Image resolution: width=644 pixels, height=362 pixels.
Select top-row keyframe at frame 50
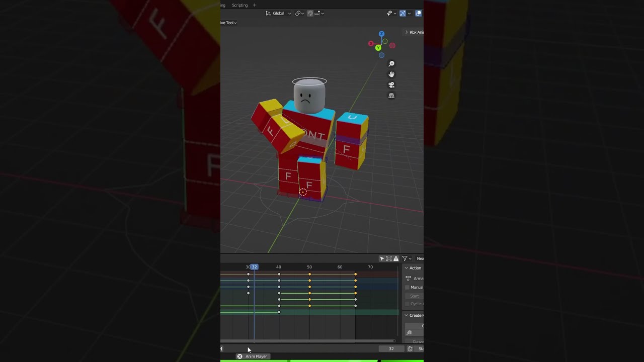tap(309, 274)
